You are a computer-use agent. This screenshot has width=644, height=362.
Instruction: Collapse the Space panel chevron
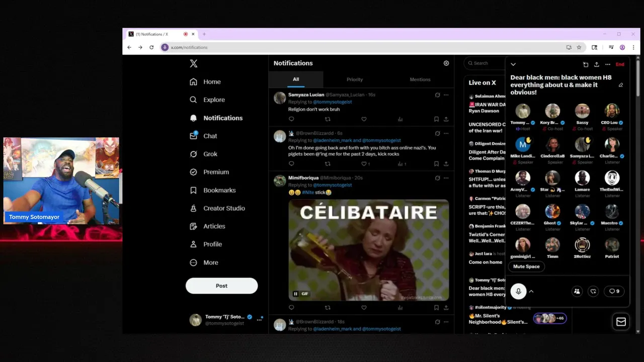click(x=513, y=64)
